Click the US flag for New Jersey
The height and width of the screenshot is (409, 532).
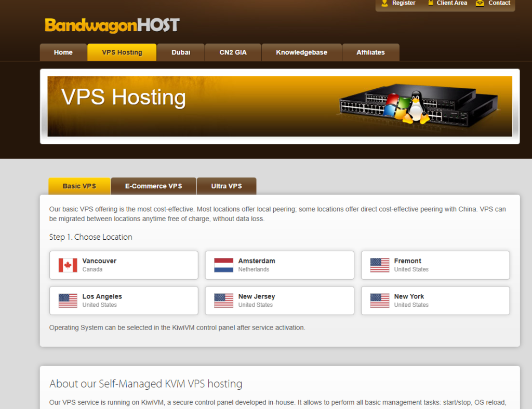coord(223,301)
